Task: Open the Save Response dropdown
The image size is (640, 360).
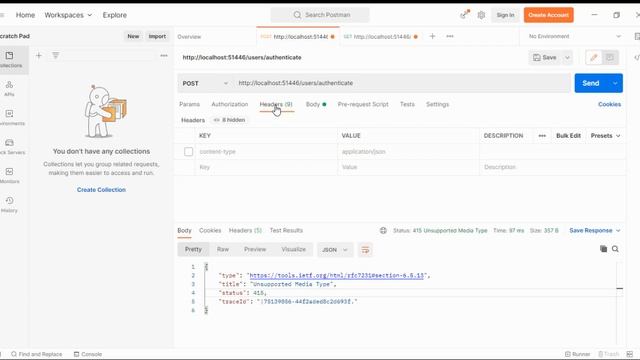Action: 595,231
